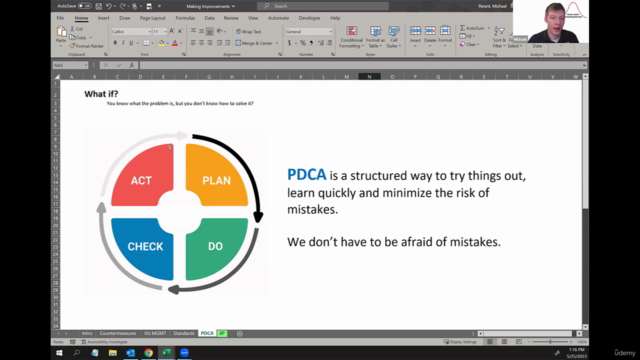Open the Cell Styles dropdown
This screenshot has width=640, height=360.
pos(394,37)
